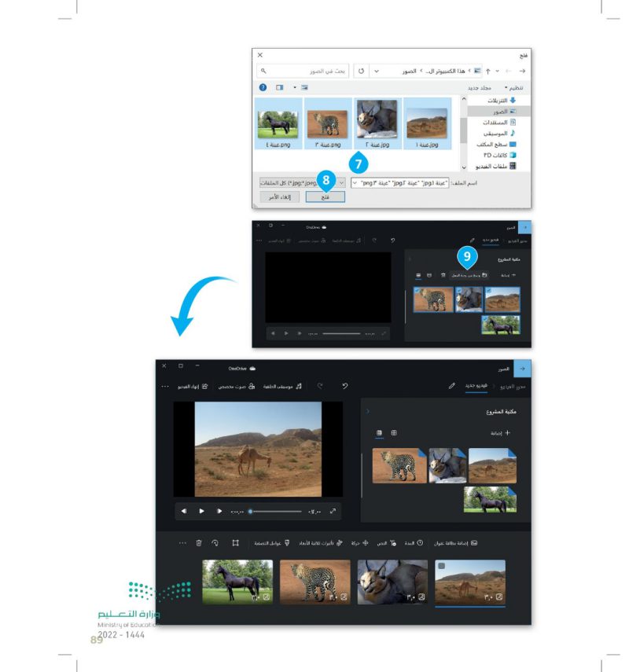Collapse the project library panel with its chevron
The height and width of the screenshot is (672, 629).
(367, 411)
